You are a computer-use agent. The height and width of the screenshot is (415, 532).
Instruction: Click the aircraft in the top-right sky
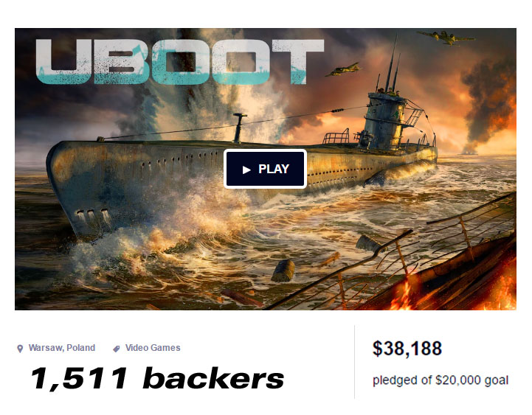click(446, 38)
